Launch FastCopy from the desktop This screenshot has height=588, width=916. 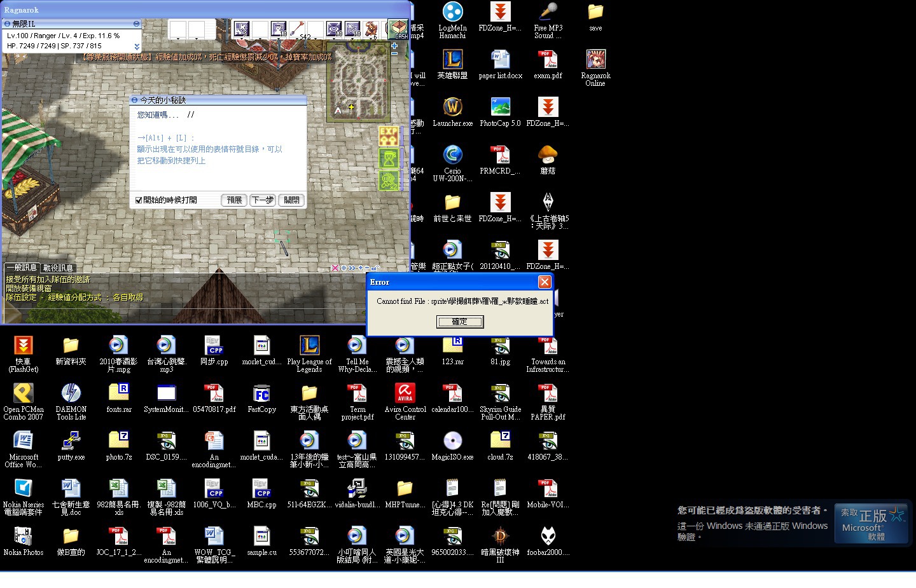261,398
